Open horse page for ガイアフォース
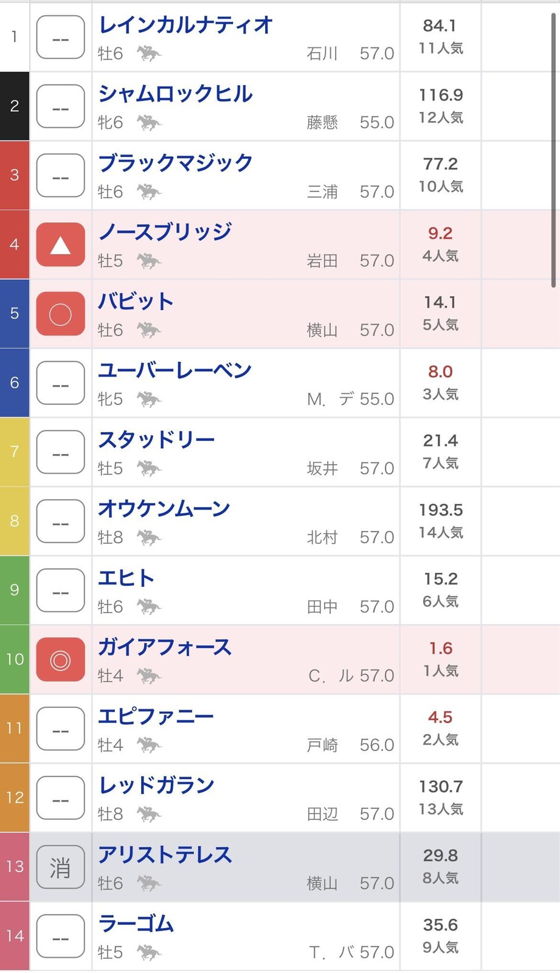The height and width of the screenshot is (973, 560). tap(165, 647)
